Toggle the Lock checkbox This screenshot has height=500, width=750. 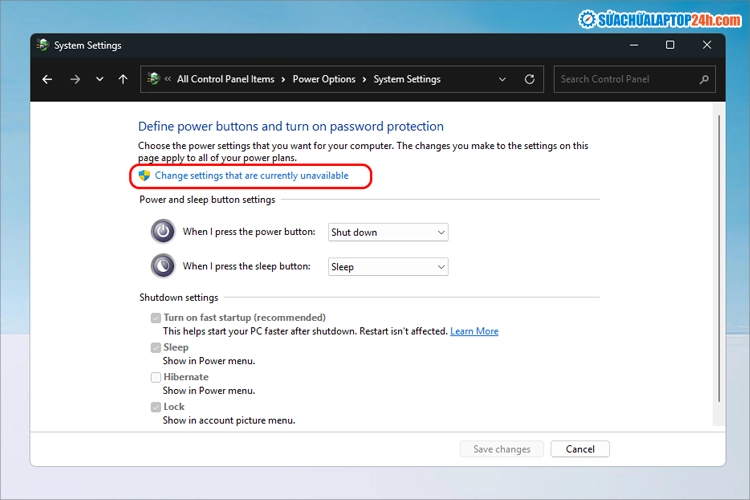[155, 407]
